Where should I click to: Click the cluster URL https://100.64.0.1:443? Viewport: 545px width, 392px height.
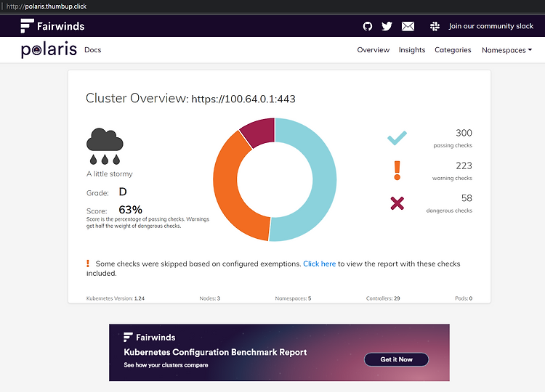(243, 99)
